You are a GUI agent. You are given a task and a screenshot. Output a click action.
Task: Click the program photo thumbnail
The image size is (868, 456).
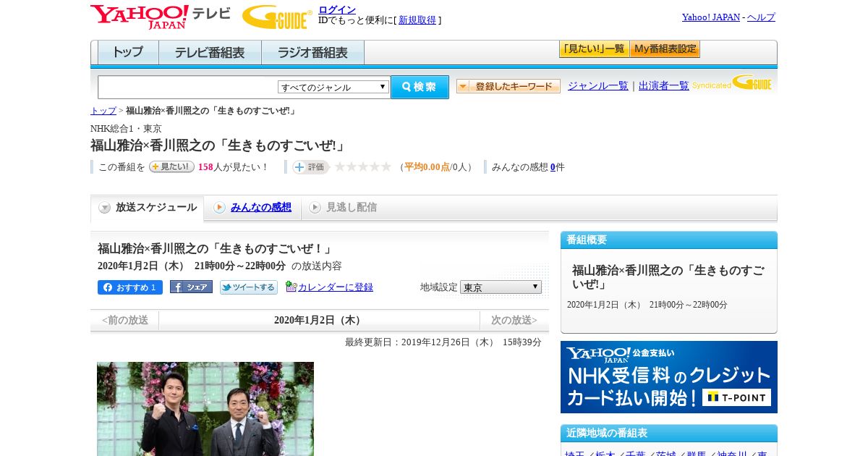point(205,409)
